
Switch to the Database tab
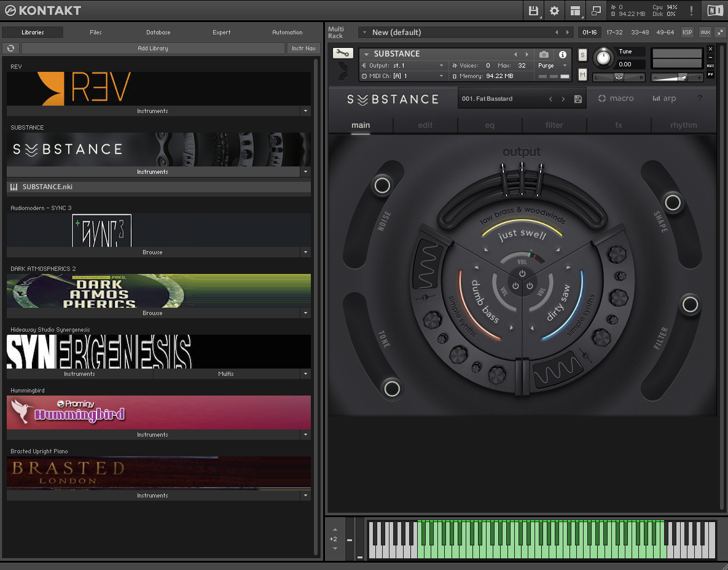(x=159, y=33)
